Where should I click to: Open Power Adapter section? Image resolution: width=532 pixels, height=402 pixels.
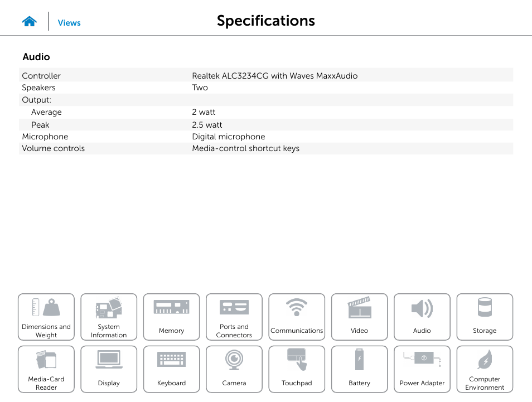click(x=422, y=369)
